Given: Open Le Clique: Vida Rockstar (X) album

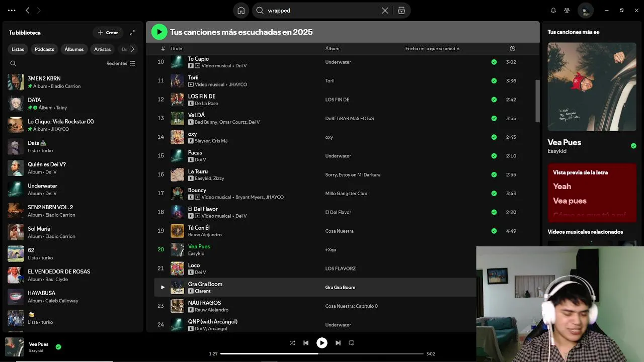Looking at the screenshot, I should pyautogui.click(x=73, y=125).
